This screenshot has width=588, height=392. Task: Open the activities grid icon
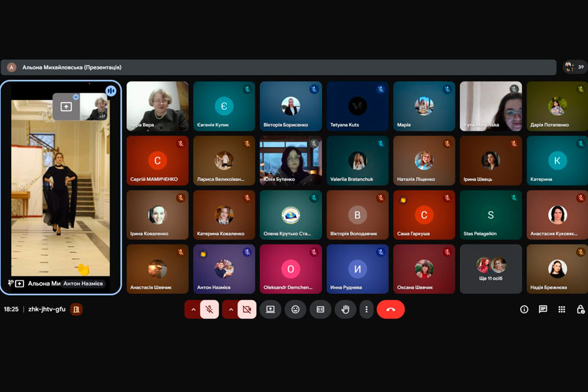pos(561,309)
